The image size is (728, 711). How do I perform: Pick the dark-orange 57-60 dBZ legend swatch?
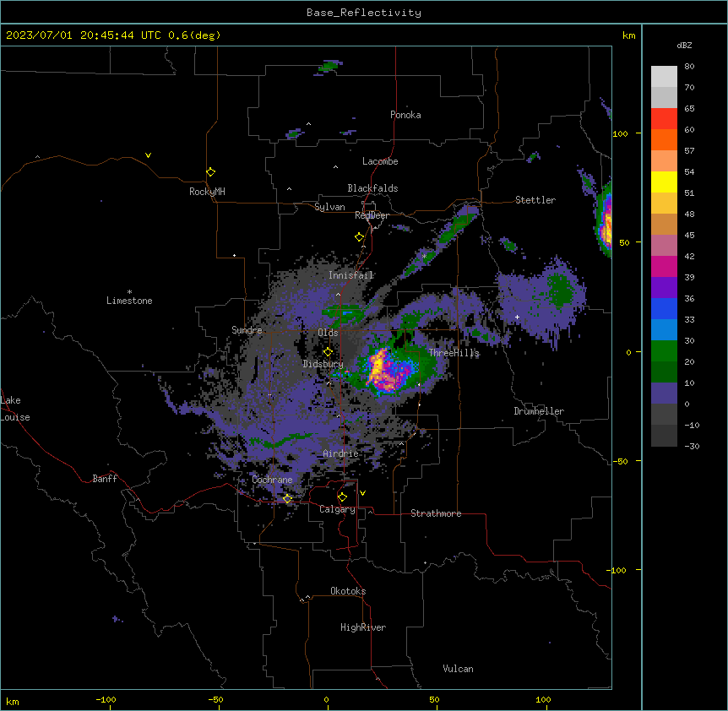tap(664, 139)
